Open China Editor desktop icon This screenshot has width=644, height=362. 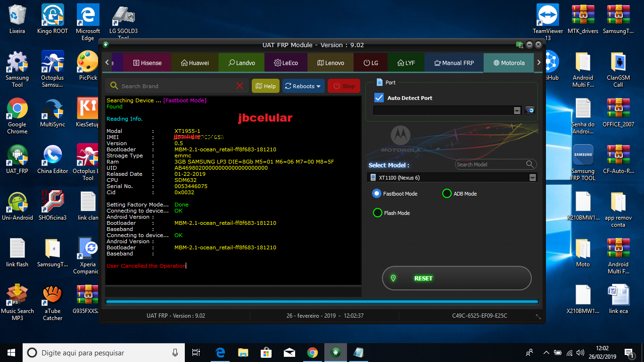[53, 159]
